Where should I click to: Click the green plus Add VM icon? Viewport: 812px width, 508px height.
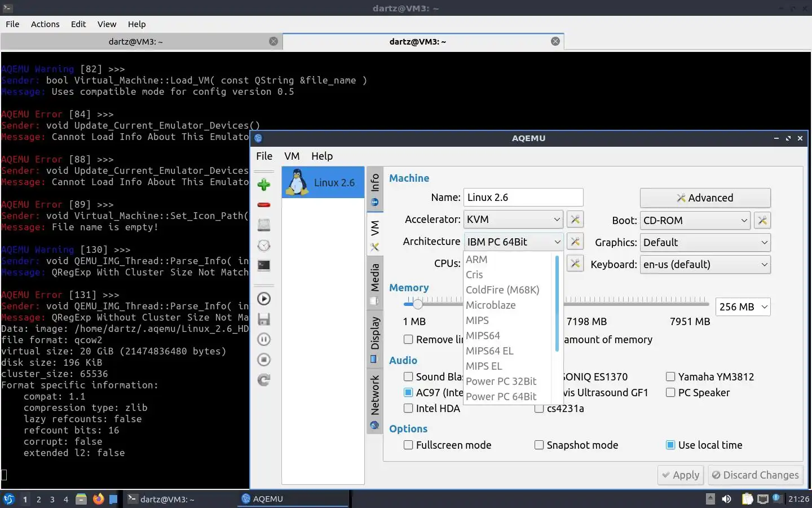coord(263,185)
